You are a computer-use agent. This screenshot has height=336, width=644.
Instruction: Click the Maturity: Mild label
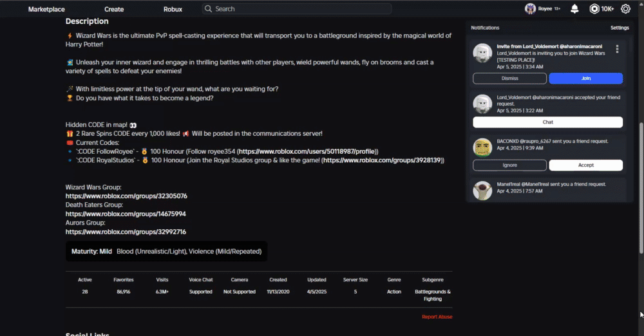pos(91,252)
